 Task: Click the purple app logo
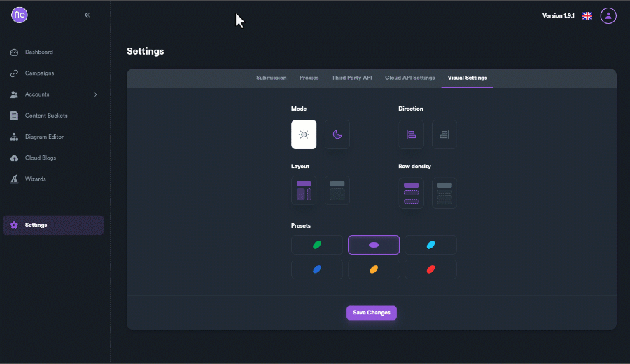click(x=20, y=15)
